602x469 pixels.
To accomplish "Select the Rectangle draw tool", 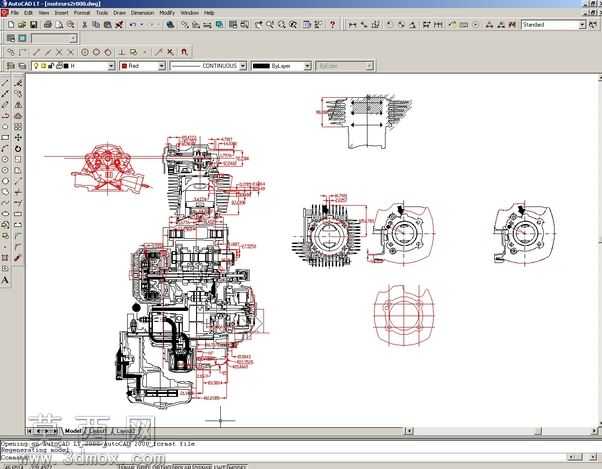I will tap(5, 137).
